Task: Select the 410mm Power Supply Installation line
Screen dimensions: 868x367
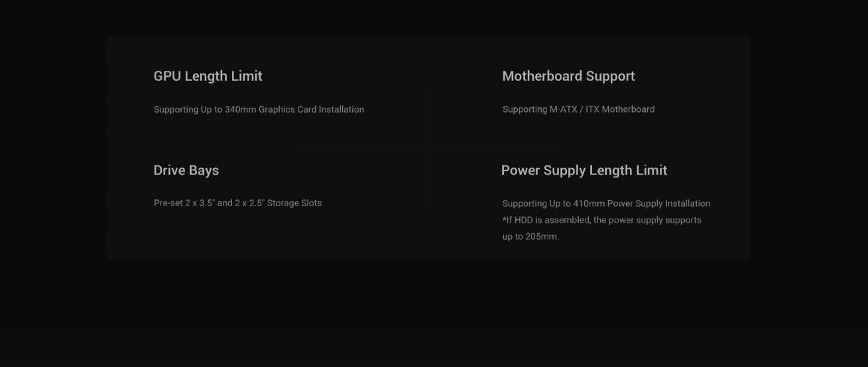Action: click(x=606, y=203)
